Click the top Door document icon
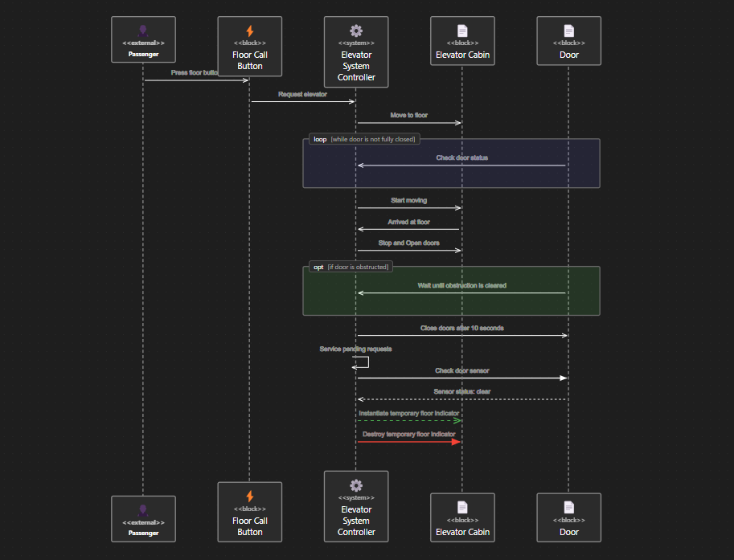This screenshot has width=734, height=560. [568, 31]
